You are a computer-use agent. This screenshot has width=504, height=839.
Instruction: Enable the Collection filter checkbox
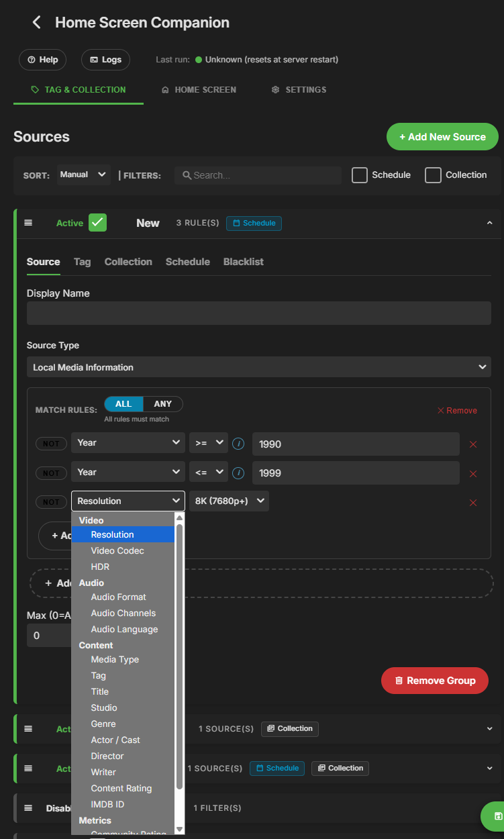point(434,175)
